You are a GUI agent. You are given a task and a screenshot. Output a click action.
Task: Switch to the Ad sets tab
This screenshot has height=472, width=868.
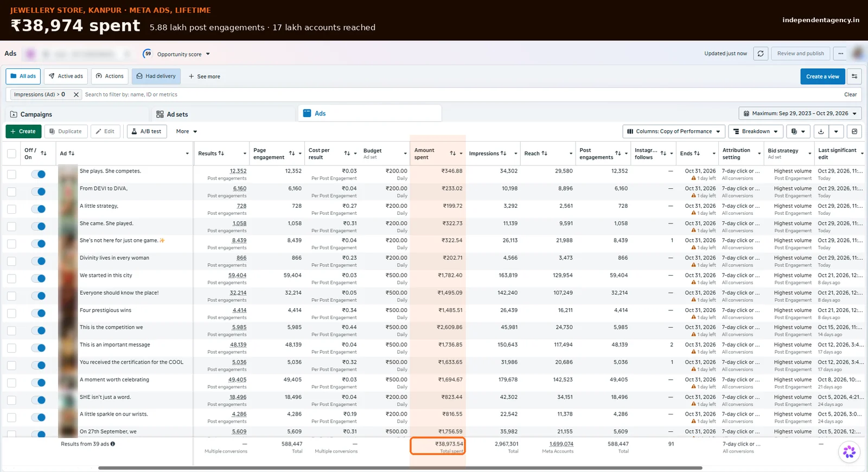[224, 114]
